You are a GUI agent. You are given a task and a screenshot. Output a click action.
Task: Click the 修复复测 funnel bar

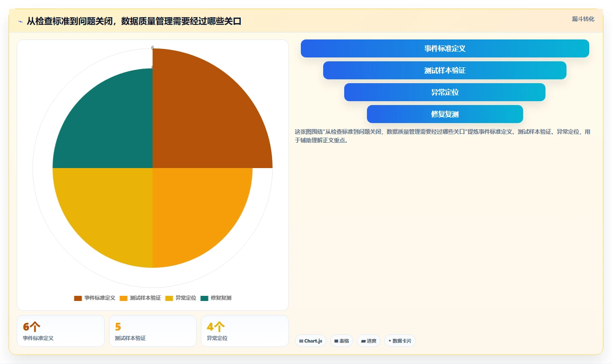pos(445,114)
